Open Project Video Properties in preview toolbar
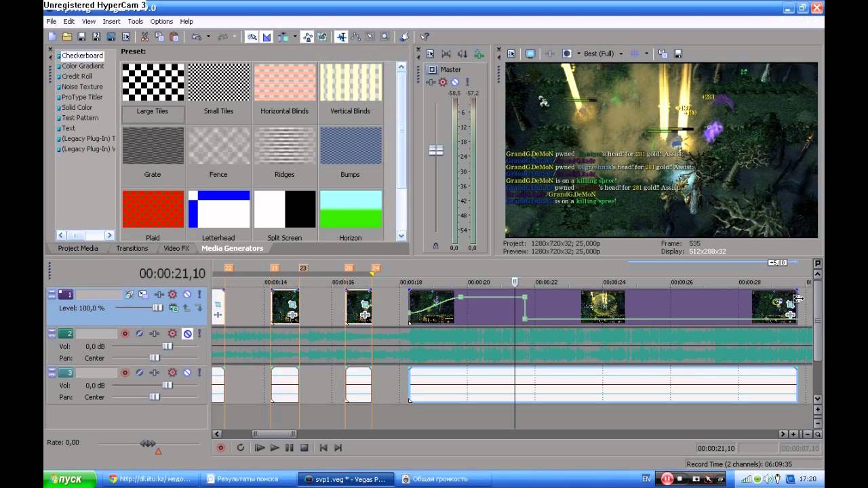 point(511,54)
